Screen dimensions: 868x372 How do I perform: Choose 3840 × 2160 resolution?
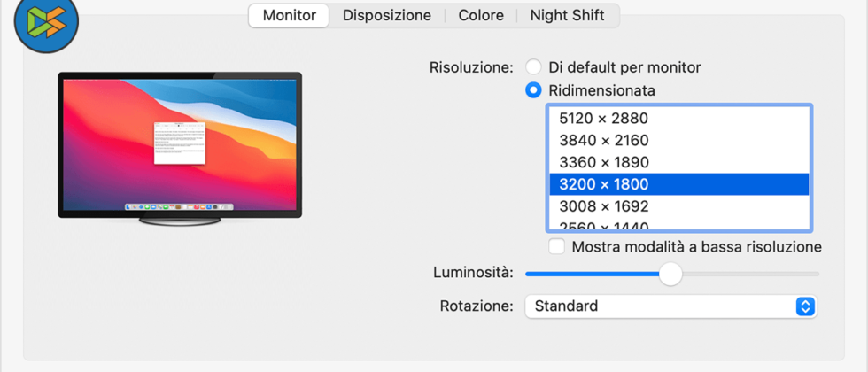(x=604, y=140)
